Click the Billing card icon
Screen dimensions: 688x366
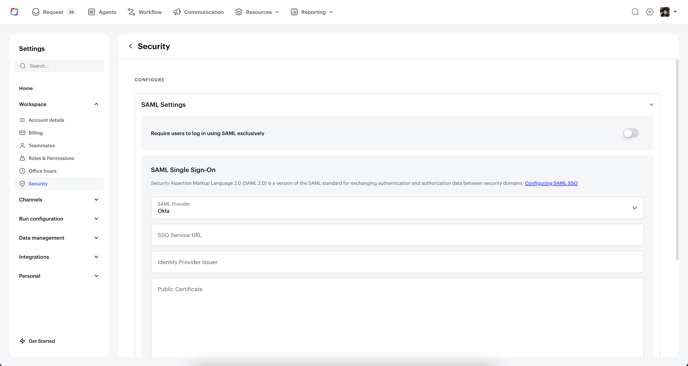tap(22, 133)
